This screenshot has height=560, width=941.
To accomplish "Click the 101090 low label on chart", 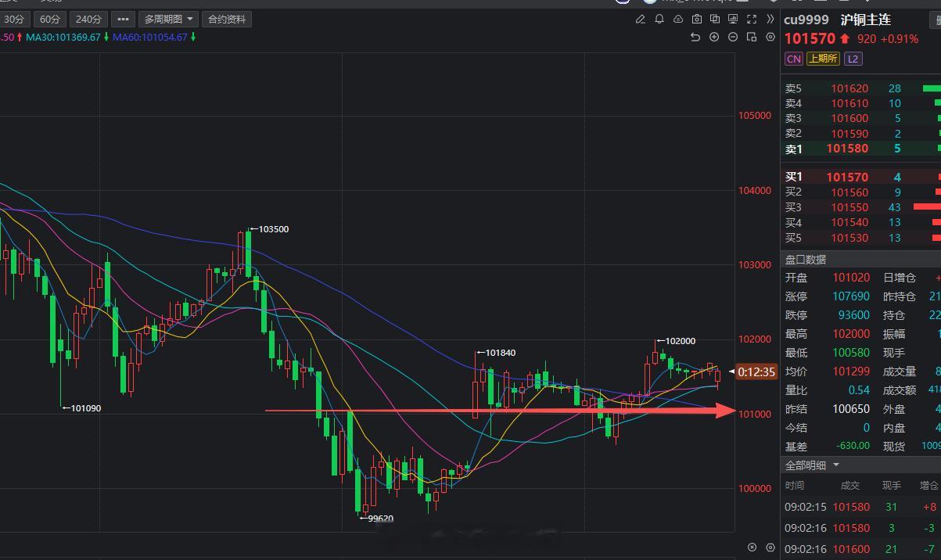I will click(x=86, y=408).
